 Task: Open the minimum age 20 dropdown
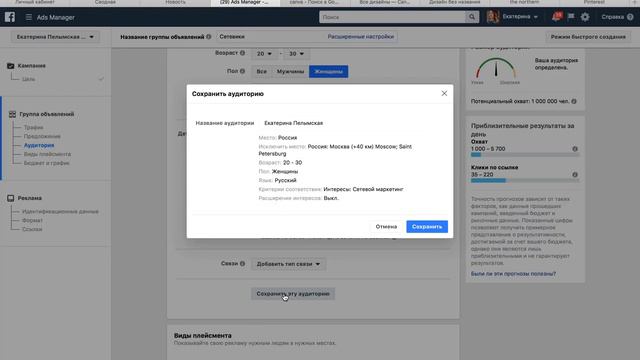pyautogui.click(x=264, y=53)
